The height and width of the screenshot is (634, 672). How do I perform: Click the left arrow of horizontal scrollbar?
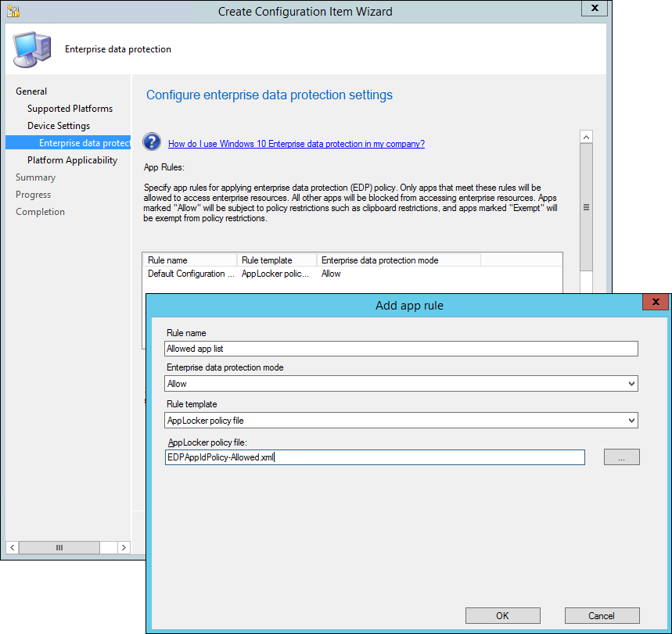tap(12, 548)
